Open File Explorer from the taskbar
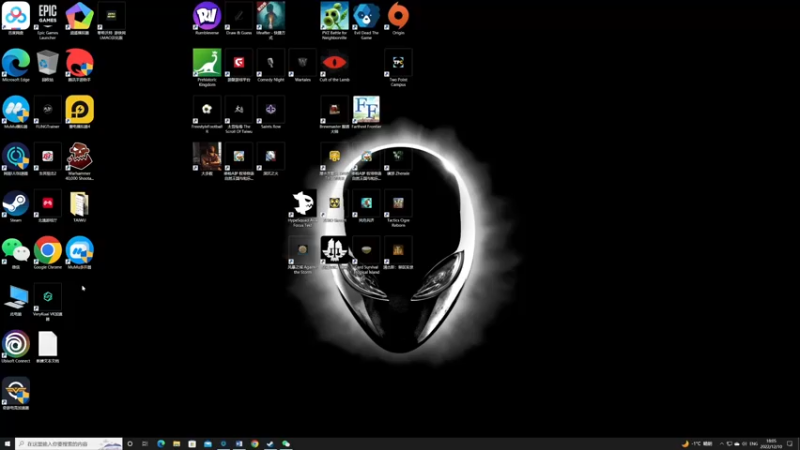This screenshot has width=800, height=450. (177, 444)
